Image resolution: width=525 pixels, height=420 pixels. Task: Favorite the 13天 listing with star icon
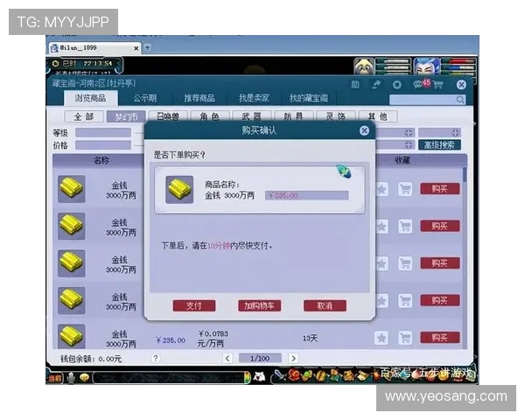click(x=381, y=338)
